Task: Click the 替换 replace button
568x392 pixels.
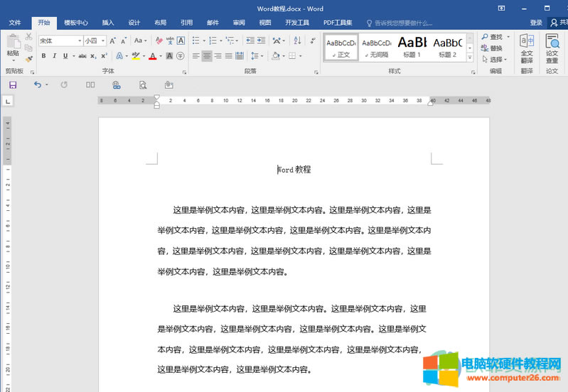Action: point(491,48)
